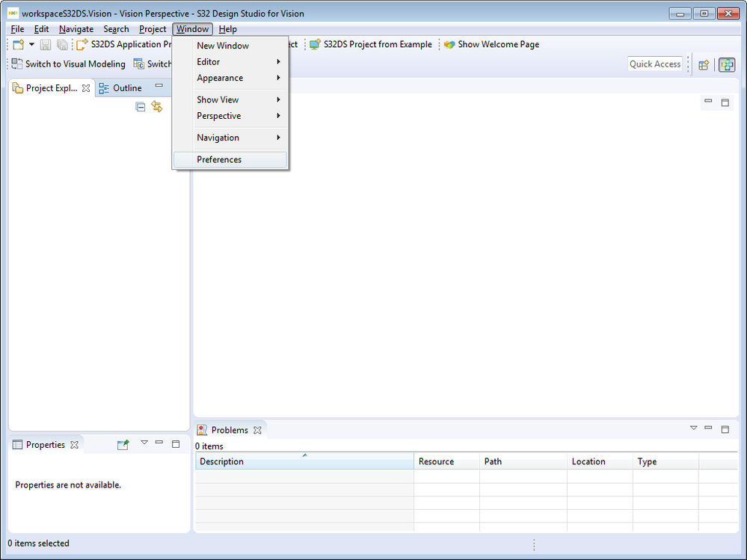Open the Properties View Menu dropdown
Image resolution: width=747 pixels, height=560 pixels.
point(144,443)
